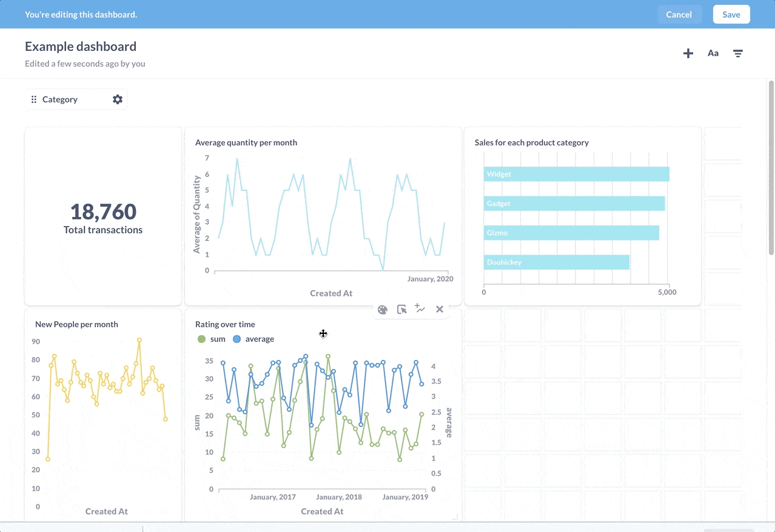Click the green sum legend swatch
This screenshot has height=532, width=775.
(x=201, y=339)
